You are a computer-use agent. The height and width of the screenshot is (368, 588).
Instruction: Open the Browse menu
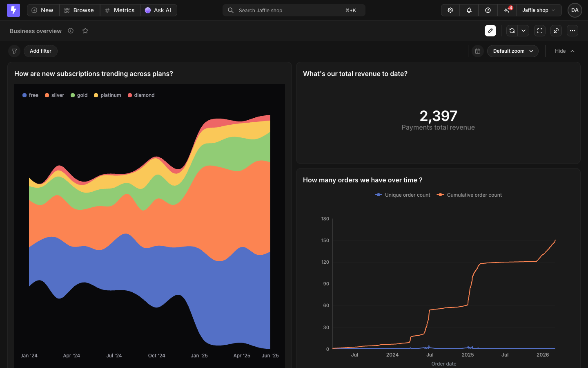coord(79,10)
